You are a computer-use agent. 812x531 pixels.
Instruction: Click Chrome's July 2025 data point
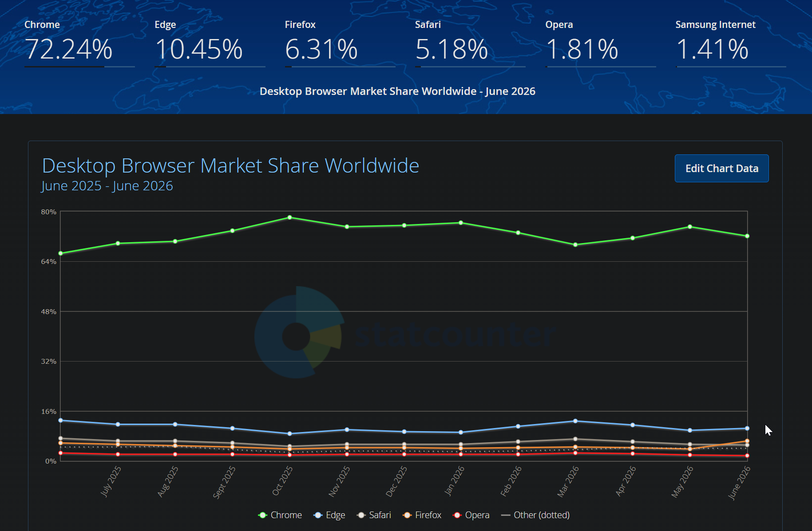(118, 243)
